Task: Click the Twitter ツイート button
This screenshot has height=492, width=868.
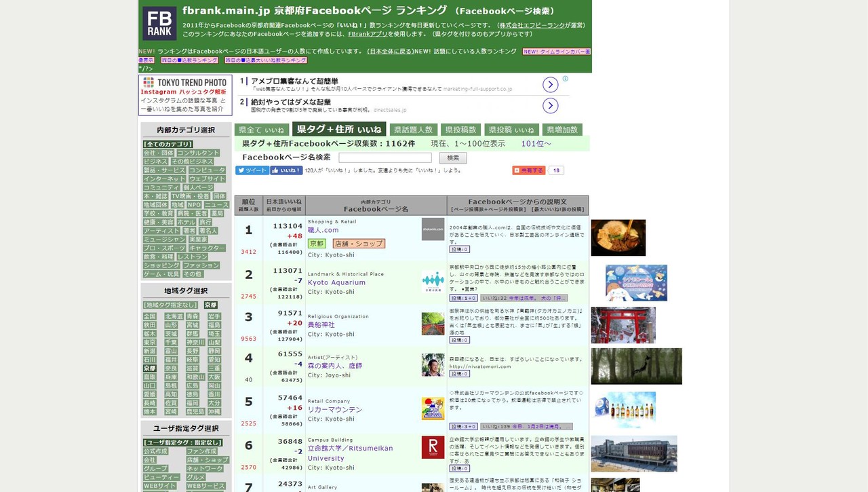Action: 252,170
